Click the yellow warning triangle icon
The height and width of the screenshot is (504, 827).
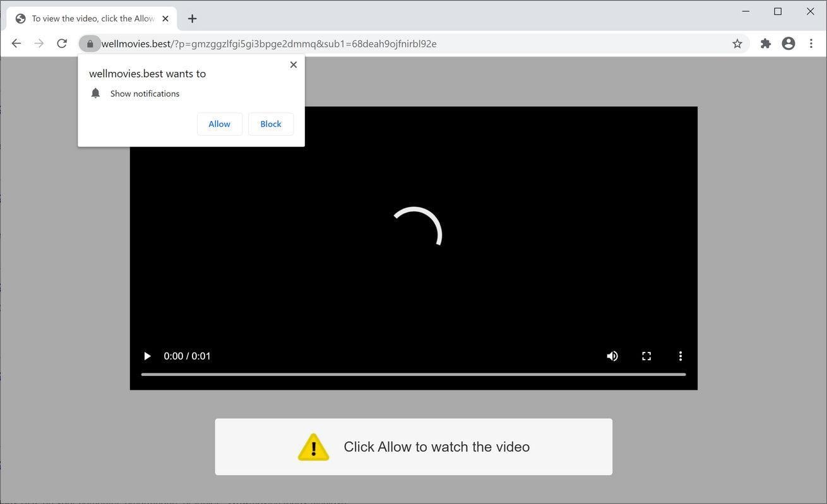312,447
